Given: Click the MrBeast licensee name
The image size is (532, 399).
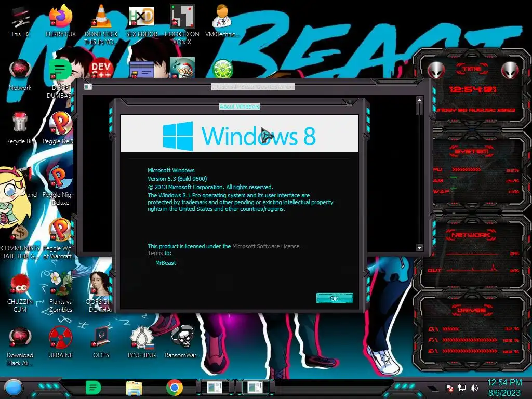Looking at the screenshot, I should tap(166, 263).
